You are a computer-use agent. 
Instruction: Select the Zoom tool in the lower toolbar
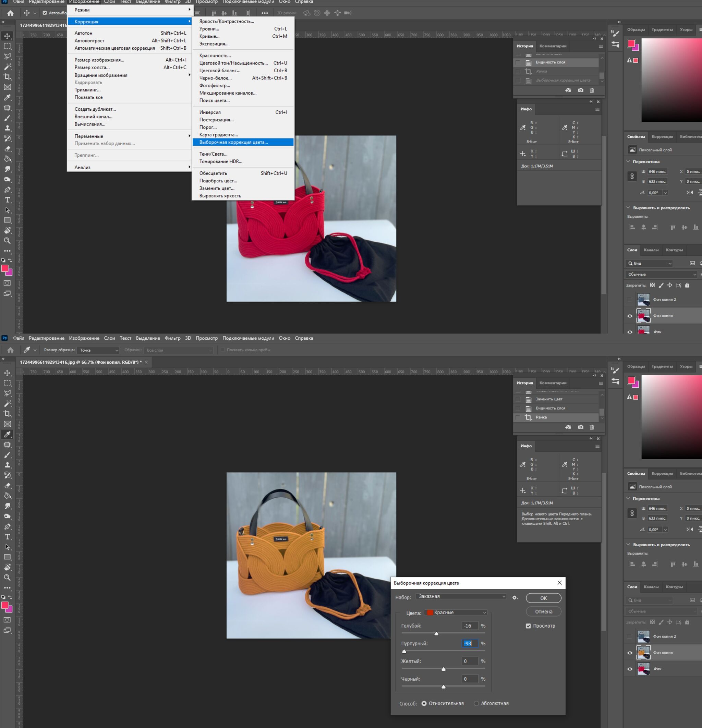click(x=8, y=578)
